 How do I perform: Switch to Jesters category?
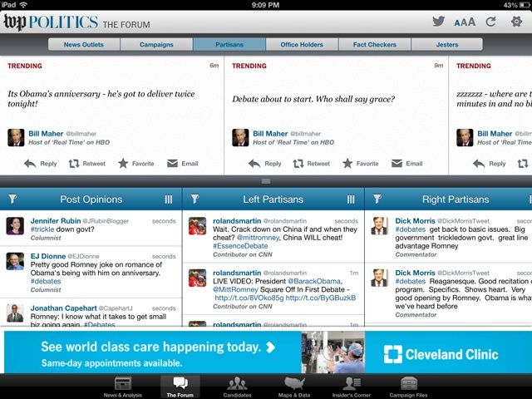tap(447, 44)
